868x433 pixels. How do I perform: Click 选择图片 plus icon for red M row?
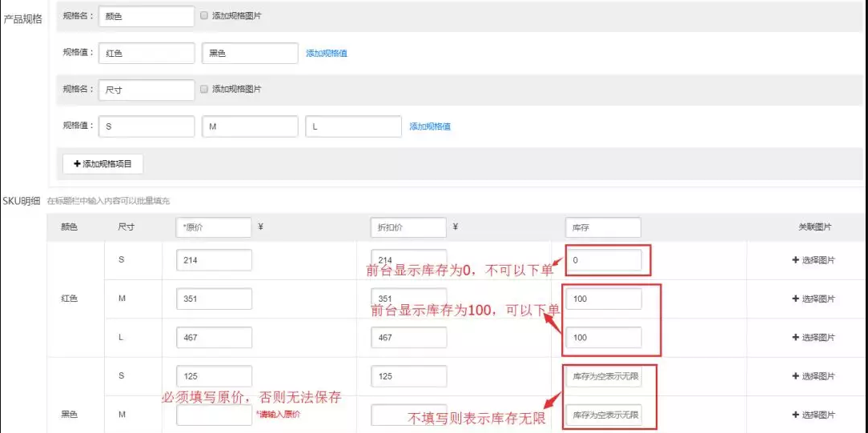click(795, 299)
